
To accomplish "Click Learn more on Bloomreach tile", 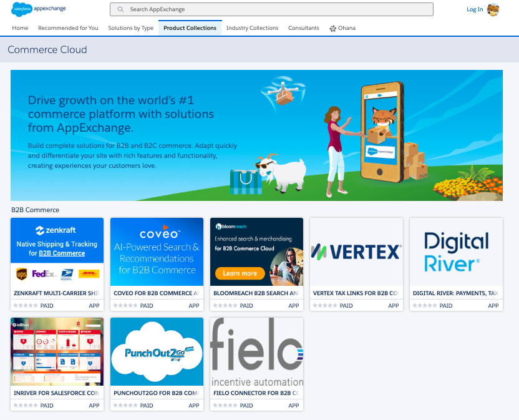I will click(240, 273).
